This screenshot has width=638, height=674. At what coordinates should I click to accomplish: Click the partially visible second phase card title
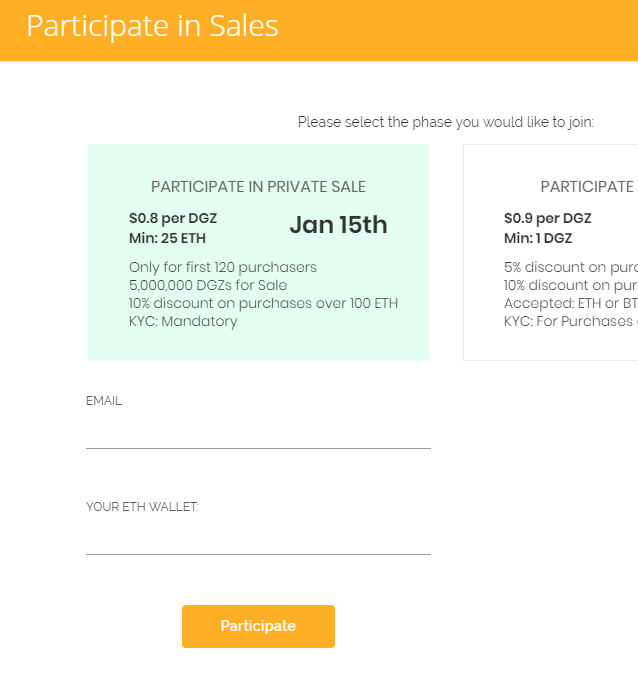coord(587,187)
